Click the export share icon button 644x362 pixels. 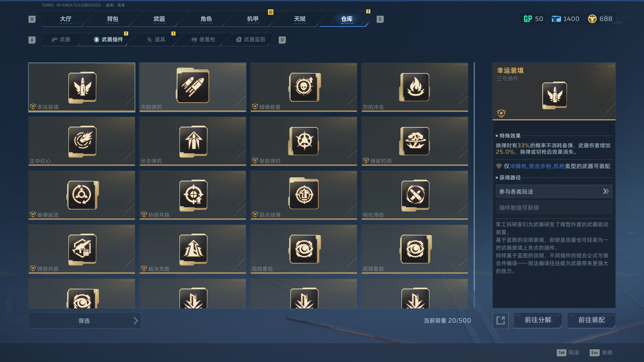(x=500, y=320)
